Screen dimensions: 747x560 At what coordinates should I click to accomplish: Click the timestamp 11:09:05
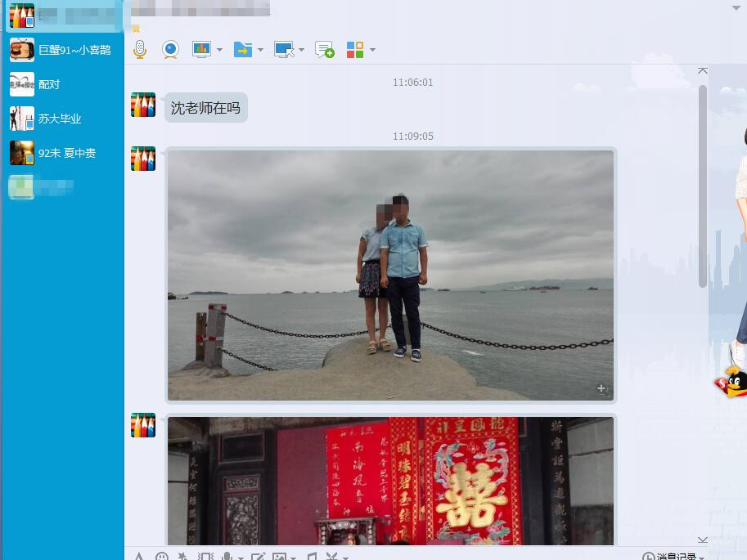click(x=413, y=137)
